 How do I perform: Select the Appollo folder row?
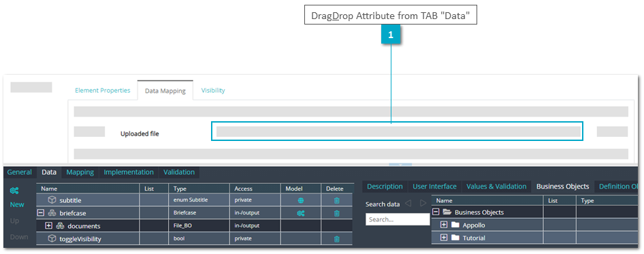pos(536,225)
